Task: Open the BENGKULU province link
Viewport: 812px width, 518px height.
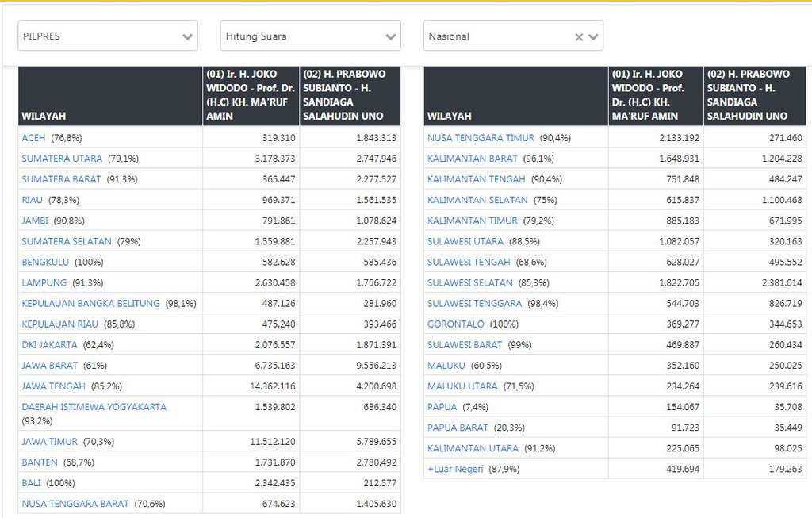Action: click(45, 262)
